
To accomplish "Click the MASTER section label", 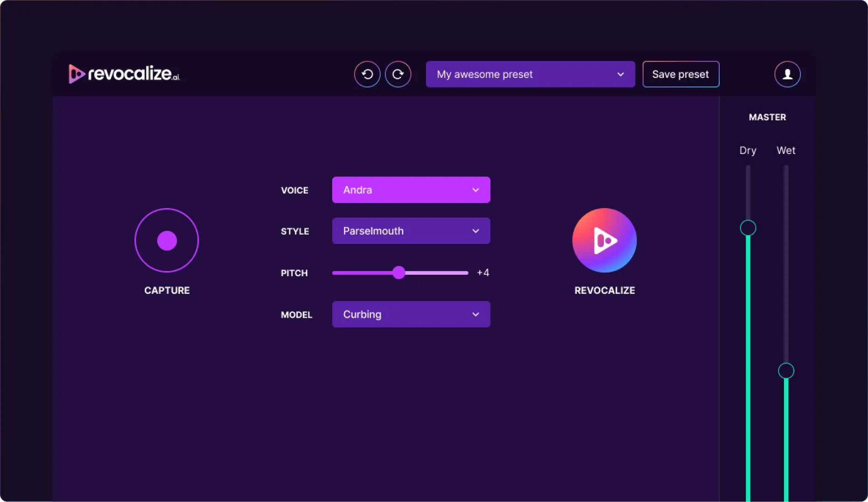I will click(x=767, y=117).
